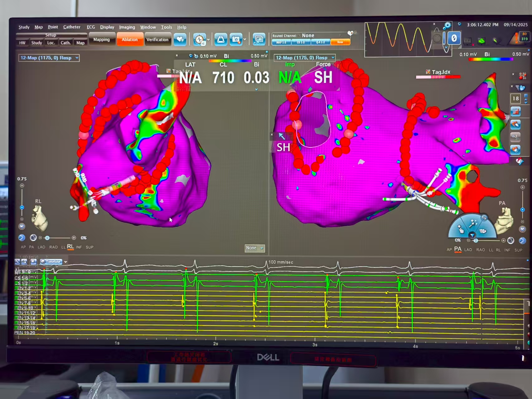Screen dimensions: 532x399
Task: Click the Mapping button
Action: pos(101,40)
